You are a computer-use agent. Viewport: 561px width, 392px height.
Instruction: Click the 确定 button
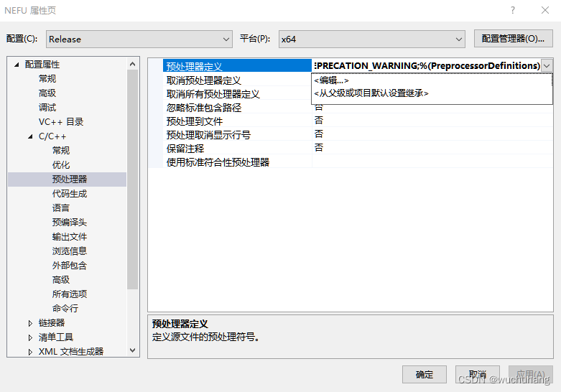[x=425, y=375]
